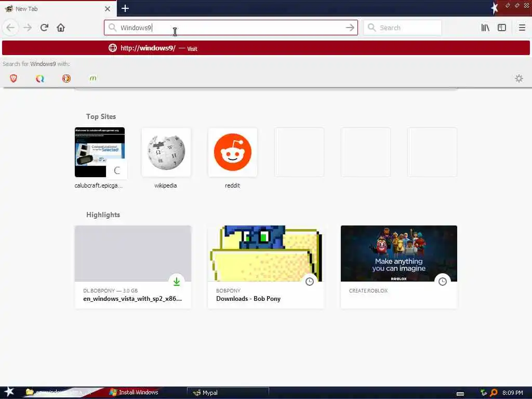This screenshot has height=399, width=532.
Task: Click the Search box in the toolbar
Action: 403,28
